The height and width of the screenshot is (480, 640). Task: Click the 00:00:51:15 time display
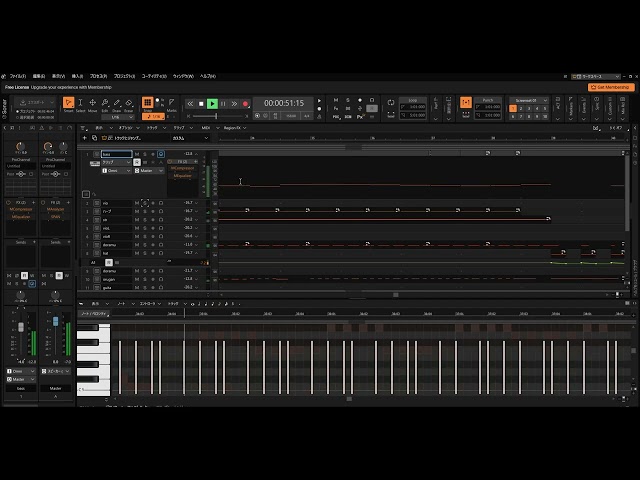(284, 103)
